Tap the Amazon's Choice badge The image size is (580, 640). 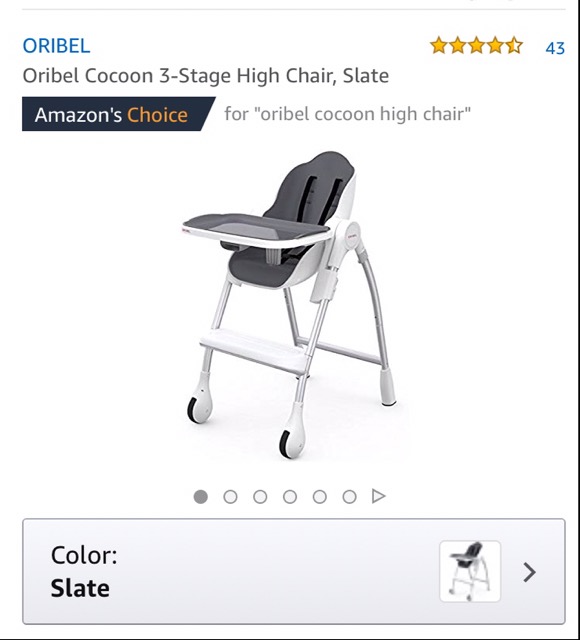(118, 114)
